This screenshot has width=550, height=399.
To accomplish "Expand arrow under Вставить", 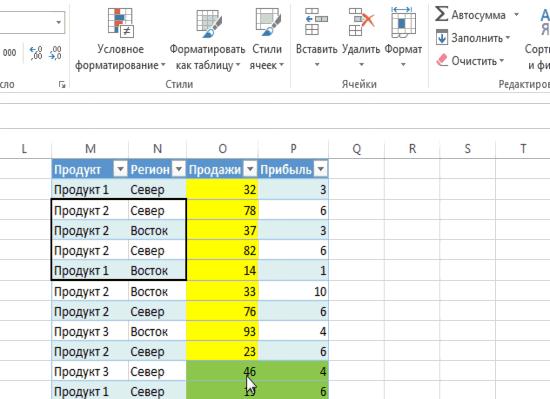I will tap(317, 65).
